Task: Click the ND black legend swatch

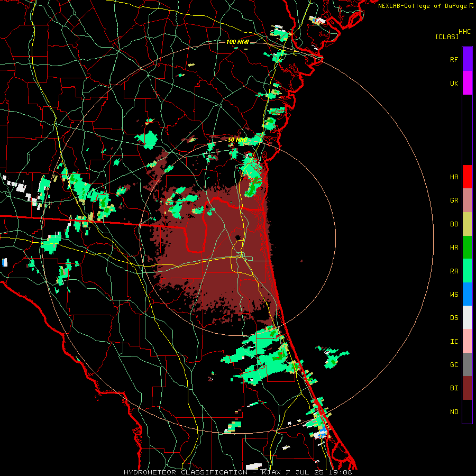Action: click(x=467, y=411)
